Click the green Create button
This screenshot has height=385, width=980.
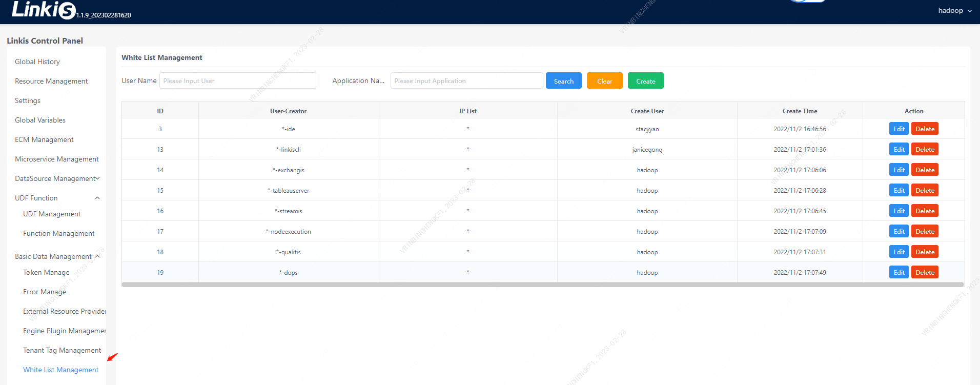tap(645, 81)
